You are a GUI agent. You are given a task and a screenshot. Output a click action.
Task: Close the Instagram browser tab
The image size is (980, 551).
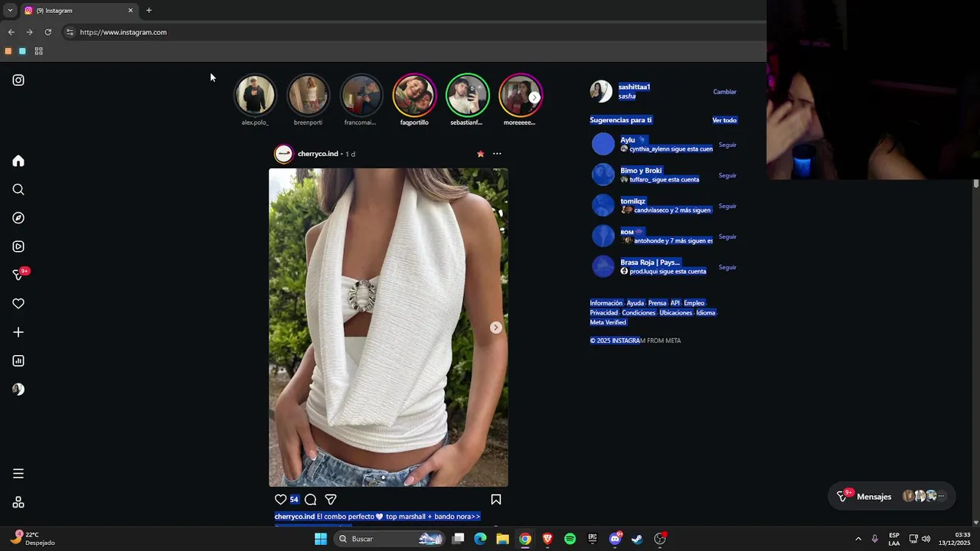[130, 11]
